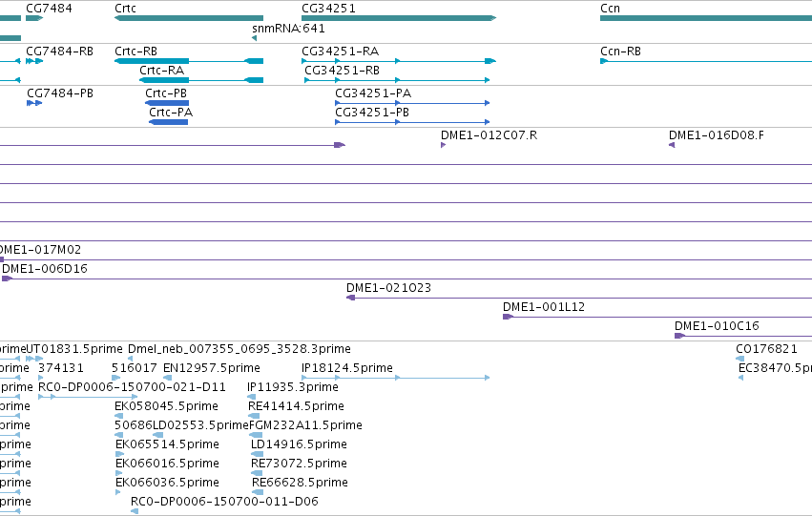Image resolution: width=812 pixels, height=516 pixels.
Task: Click the DME1-001L12 clone arrowhead
Action: tap(508, 317)
